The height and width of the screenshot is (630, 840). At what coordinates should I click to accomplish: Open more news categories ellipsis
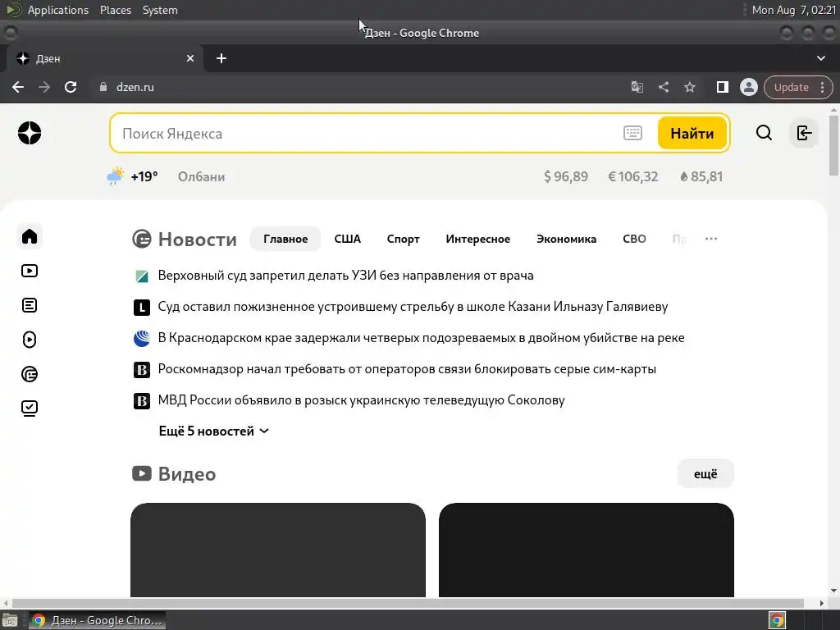711,239
